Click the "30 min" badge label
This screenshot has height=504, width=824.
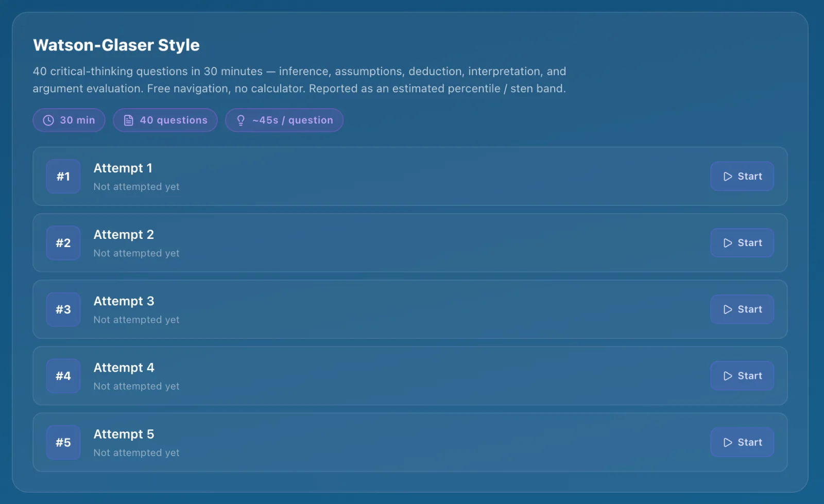pyautogui.click(x=77, y=120)
